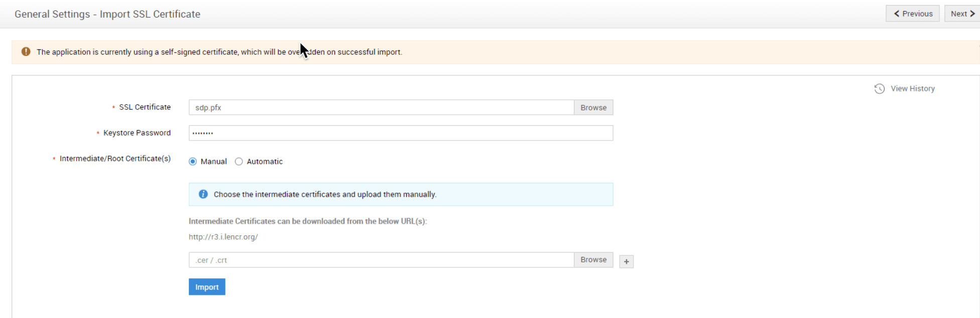
Task: Click the Intermediate/Root Certificate(s) label
Action: [x=115, y=158]
